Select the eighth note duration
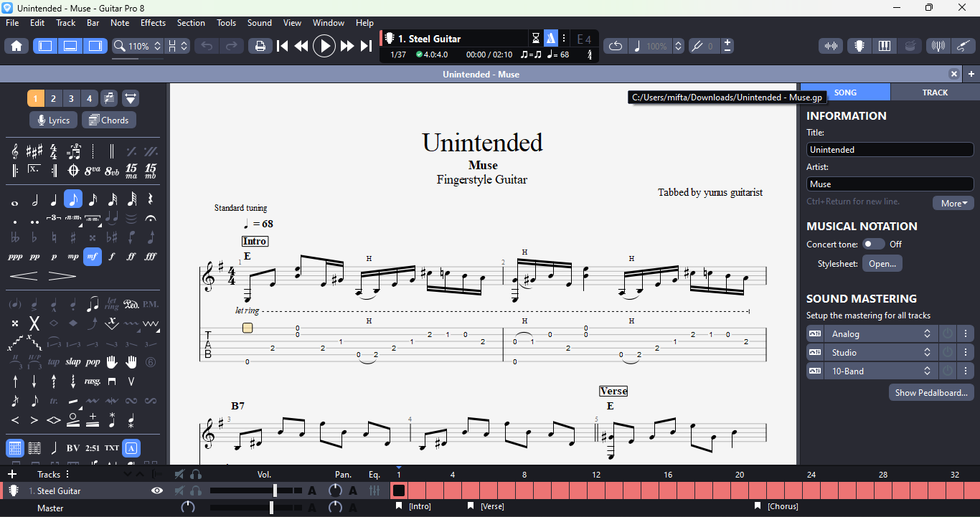 73,199
